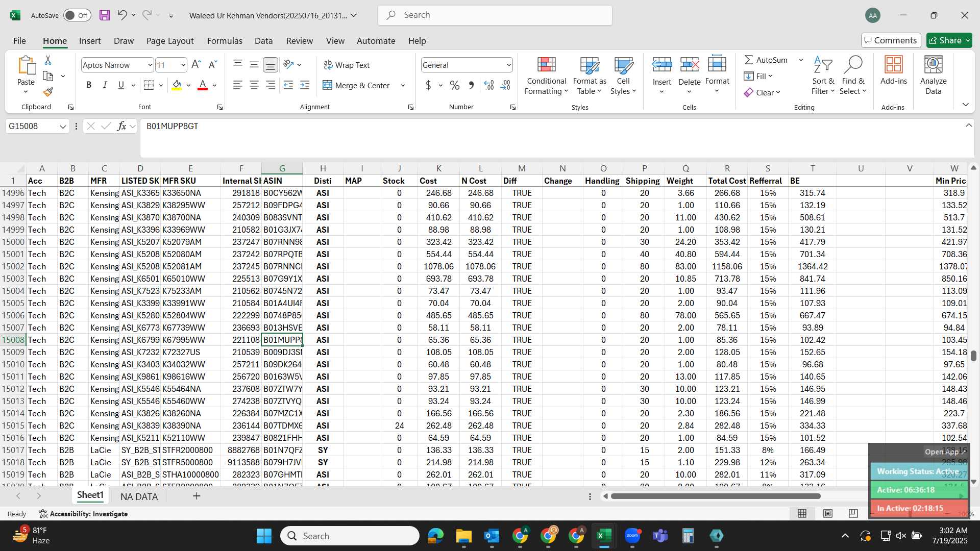This screenshot has width=980, height=551.
Task: Click the horizontal scrollbar thumb
Action: coord(716,496)
